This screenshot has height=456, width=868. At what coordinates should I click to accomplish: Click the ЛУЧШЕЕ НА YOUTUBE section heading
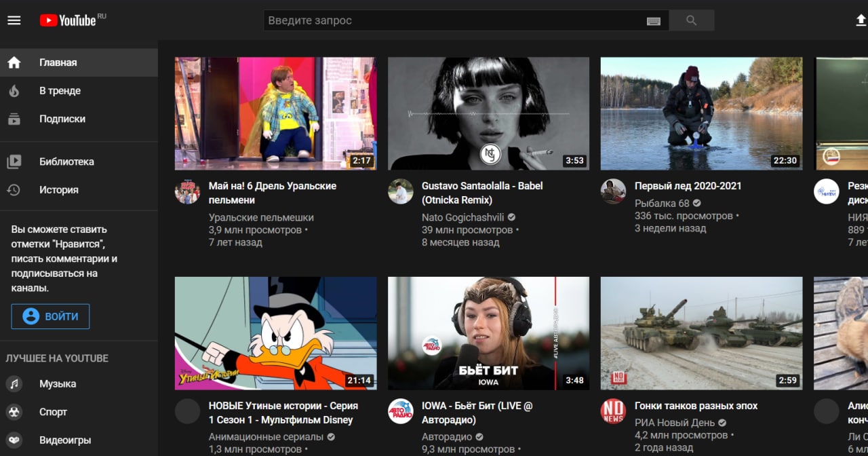pos(57,358)
